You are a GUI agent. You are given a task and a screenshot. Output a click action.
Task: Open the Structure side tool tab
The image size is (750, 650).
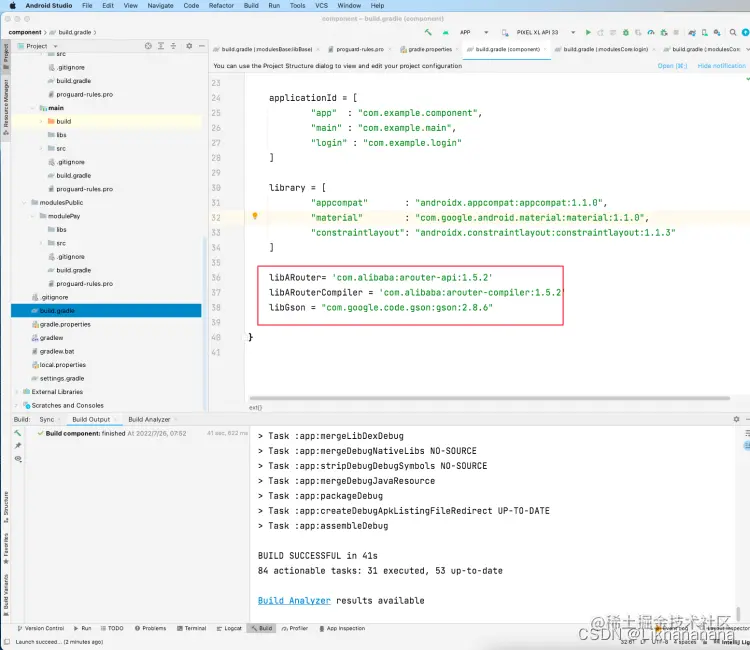pos(6,506)
